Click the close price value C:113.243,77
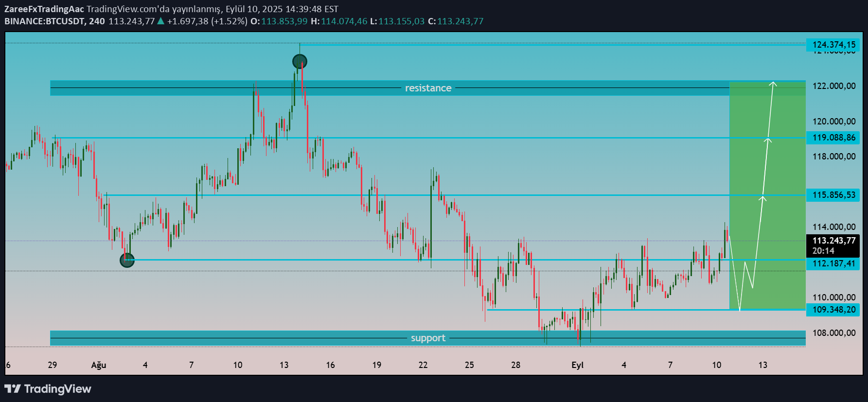The width and height of the screenshot is (868, 402). (x=456, y=21)
